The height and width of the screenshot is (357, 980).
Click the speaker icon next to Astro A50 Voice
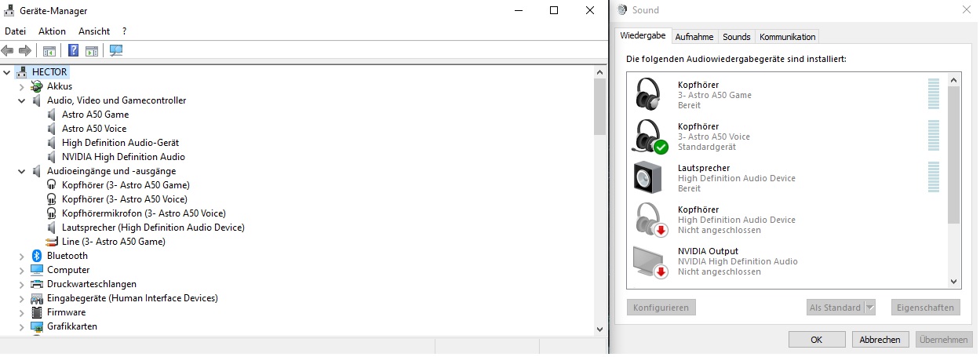tap(52, 129)
